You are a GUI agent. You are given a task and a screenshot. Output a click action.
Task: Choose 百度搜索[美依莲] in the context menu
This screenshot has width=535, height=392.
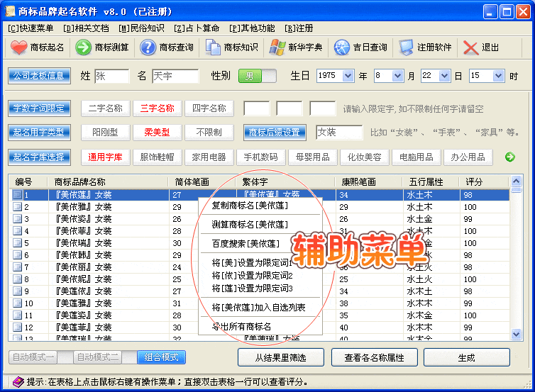(x=260, y=244)
